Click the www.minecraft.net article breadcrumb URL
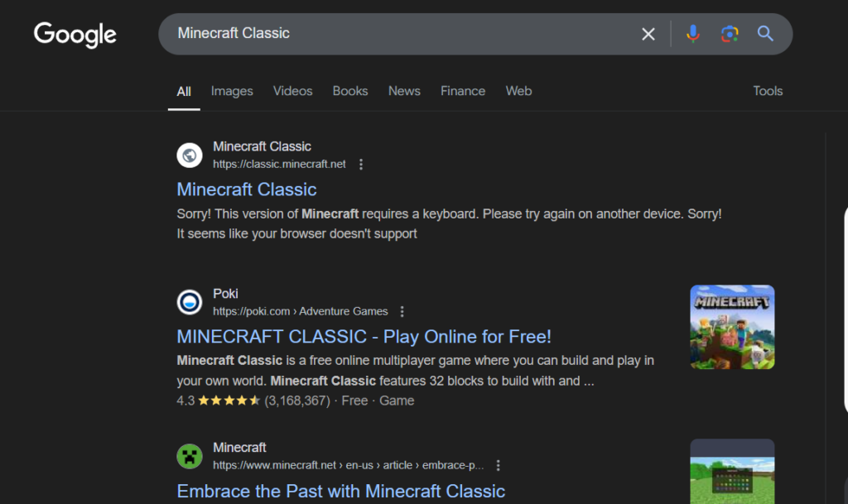 [349, 465]
